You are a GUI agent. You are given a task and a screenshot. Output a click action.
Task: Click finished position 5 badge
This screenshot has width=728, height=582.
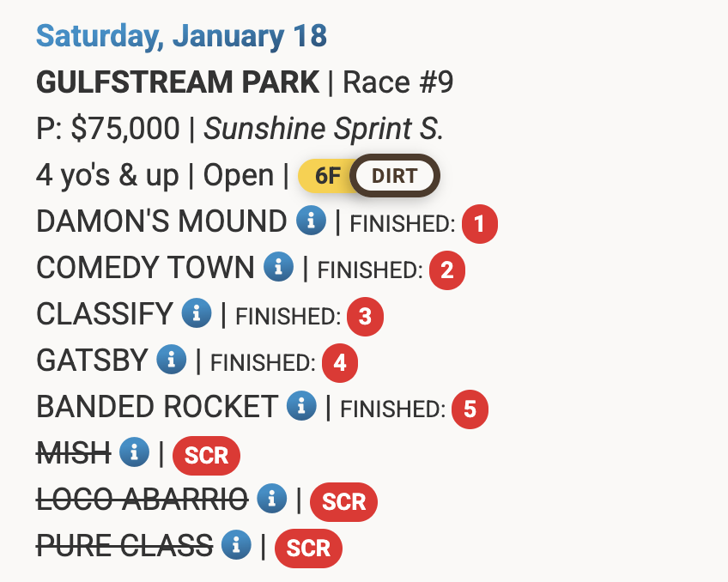[470, 409]
